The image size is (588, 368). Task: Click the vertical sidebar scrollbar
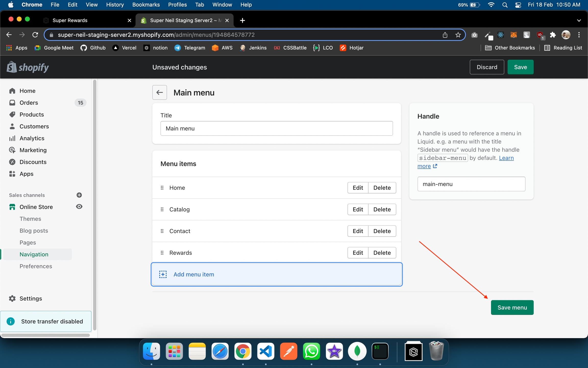coord(95,204)
